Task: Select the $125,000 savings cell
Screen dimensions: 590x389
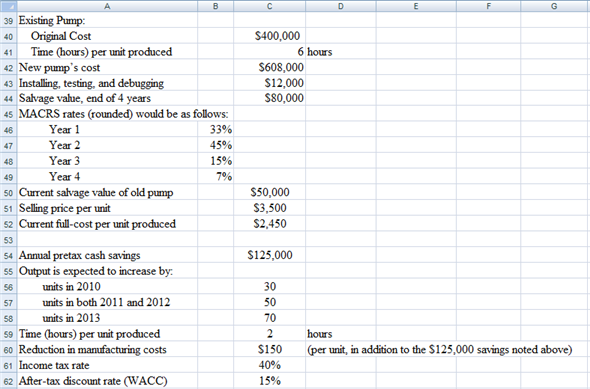Action: click(x=269, y=255)
